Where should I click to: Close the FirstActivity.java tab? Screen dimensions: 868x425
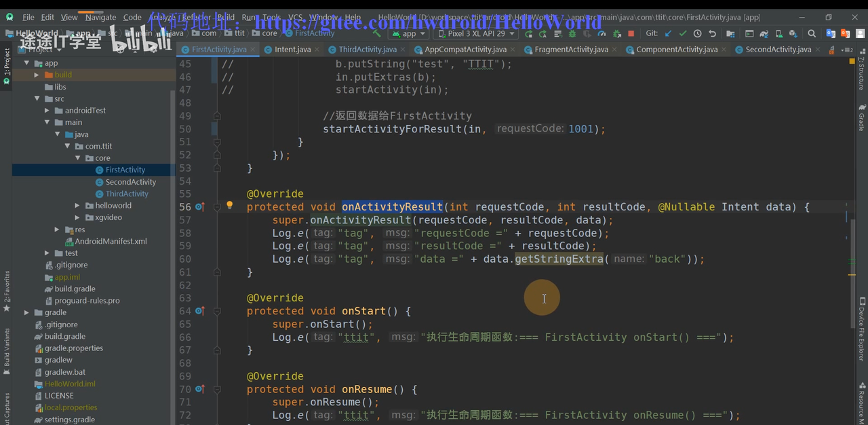(253, 50)
